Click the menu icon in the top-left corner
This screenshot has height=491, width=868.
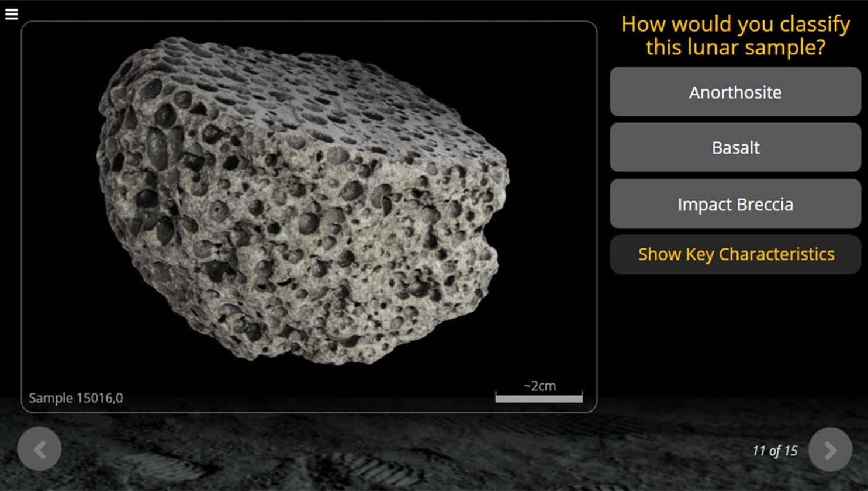[x=12, y=13]
